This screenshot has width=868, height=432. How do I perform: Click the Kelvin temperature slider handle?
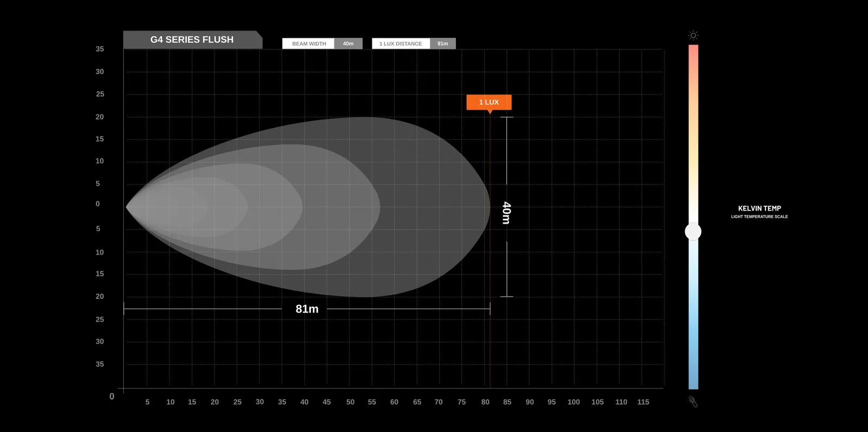(693, 232)
